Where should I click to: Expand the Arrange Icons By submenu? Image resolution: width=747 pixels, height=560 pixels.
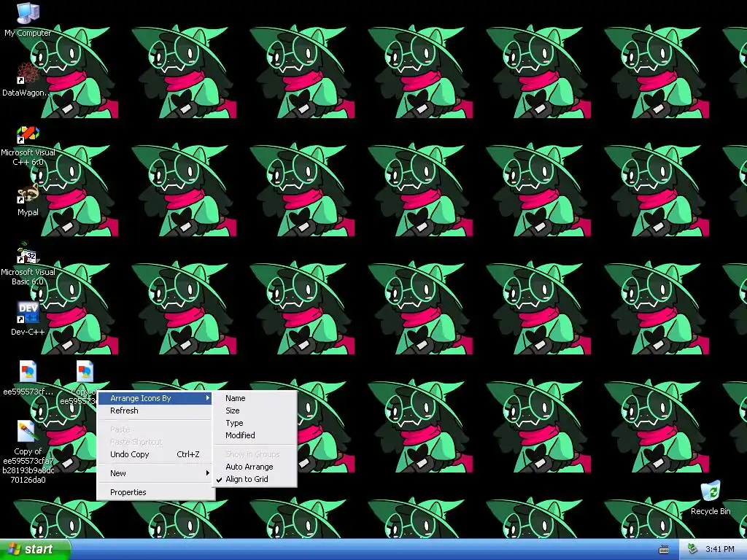pyautogui.click(x=155, y=398)
